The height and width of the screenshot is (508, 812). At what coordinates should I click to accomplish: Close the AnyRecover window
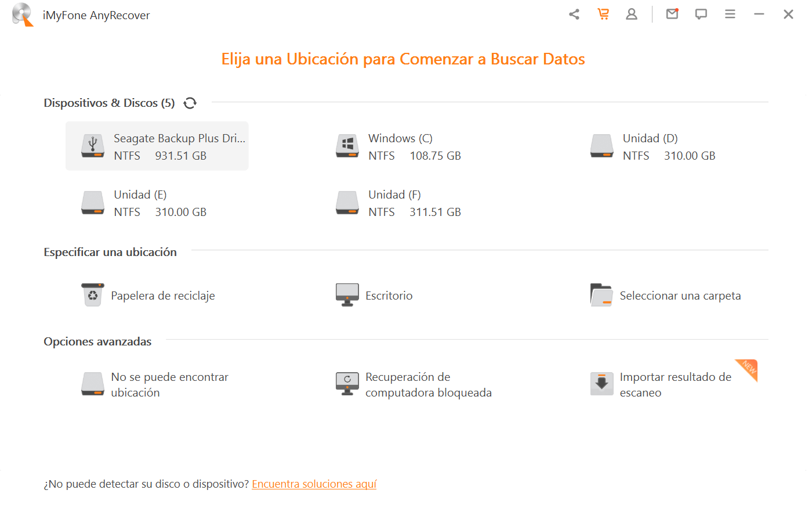point(788,14)
